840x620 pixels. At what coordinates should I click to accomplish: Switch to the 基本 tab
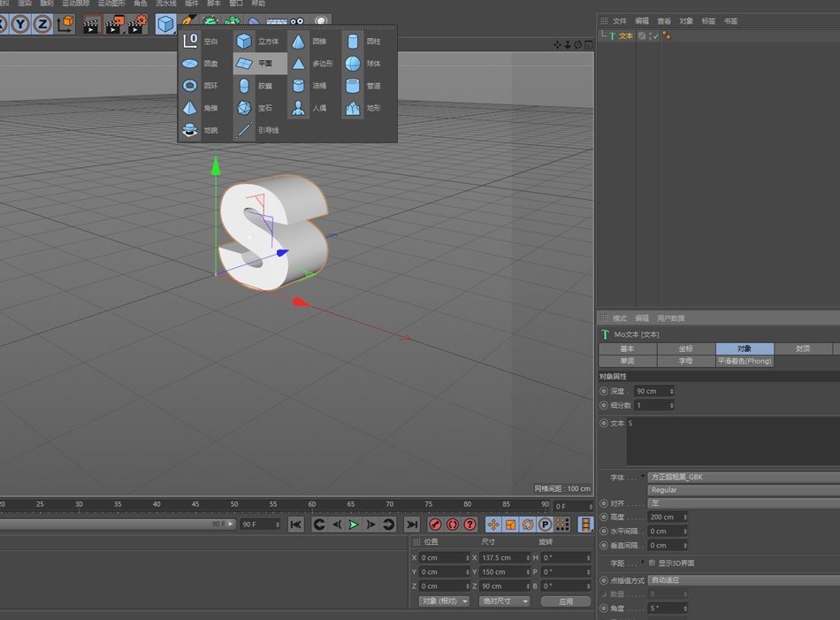click(627, 348)
